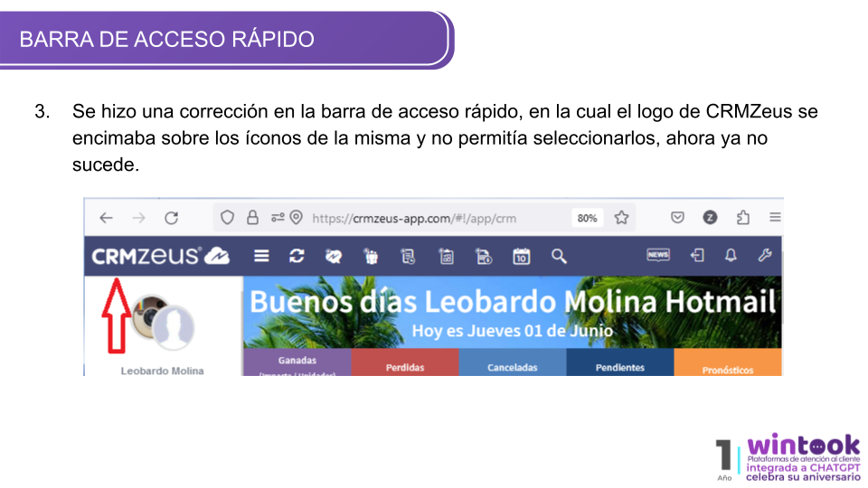Screen dimensions: 868x488
Task: Click the document with info icon
Action: pos(484,256)
